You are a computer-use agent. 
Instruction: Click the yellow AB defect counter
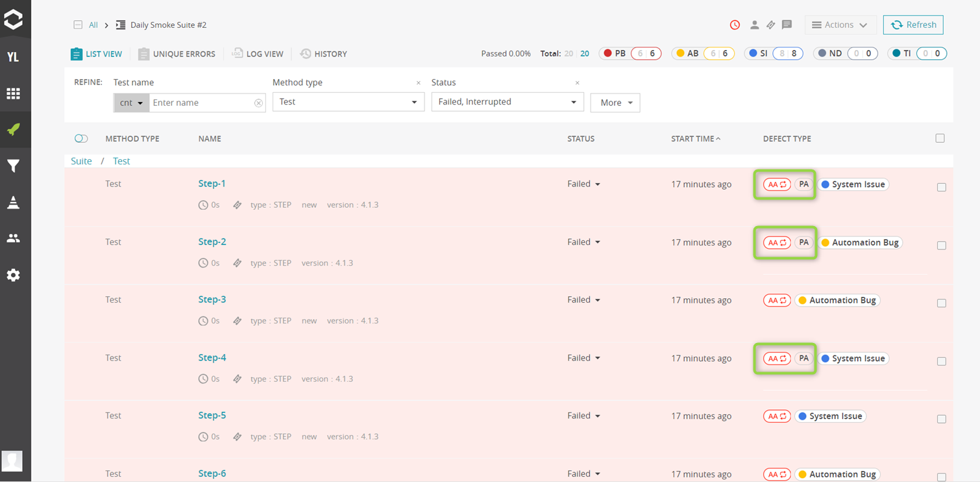(703, 53)
